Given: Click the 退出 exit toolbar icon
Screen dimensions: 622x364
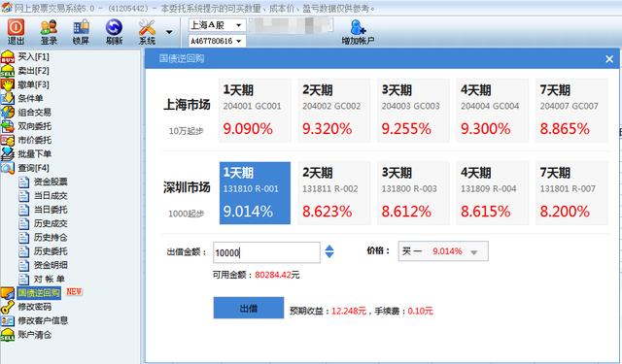Looking at the screenshot, I should tap(16, 32).
